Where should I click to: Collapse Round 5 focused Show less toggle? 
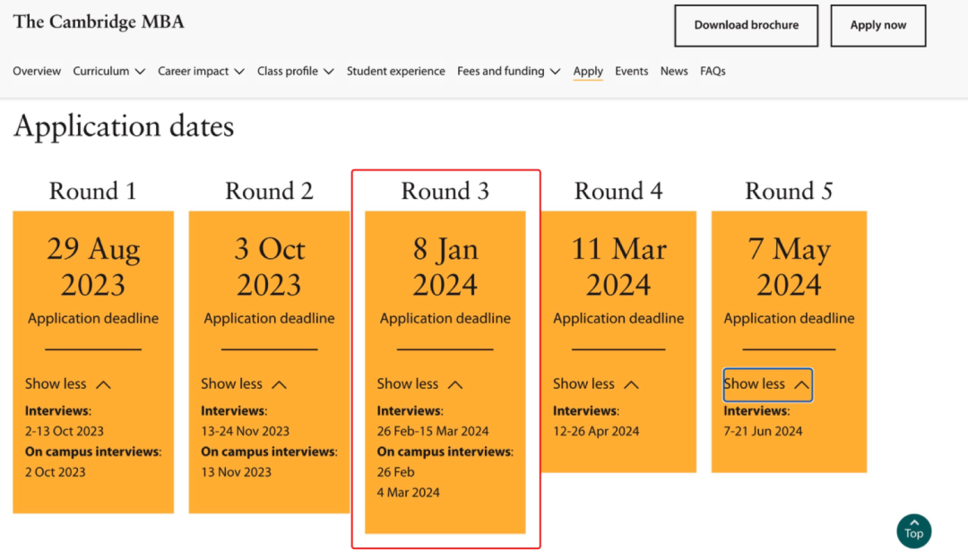(767, 383)
